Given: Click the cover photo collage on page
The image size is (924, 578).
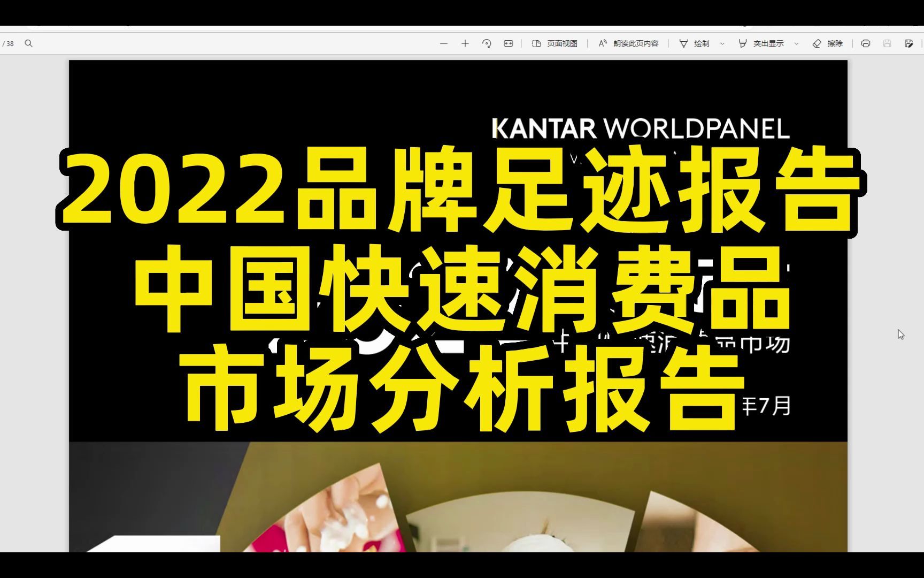Looking at the screenshot, I should tap(458, 497).
